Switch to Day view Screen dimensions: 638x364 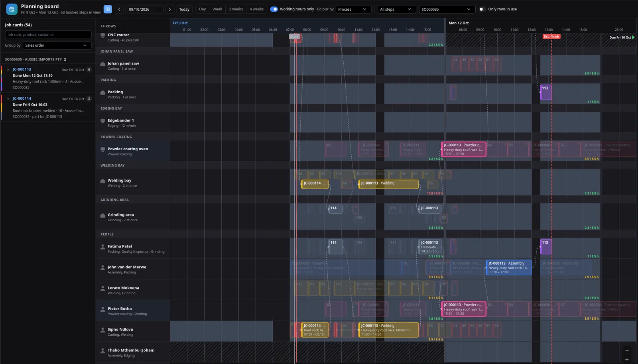[x=203, y=9]
